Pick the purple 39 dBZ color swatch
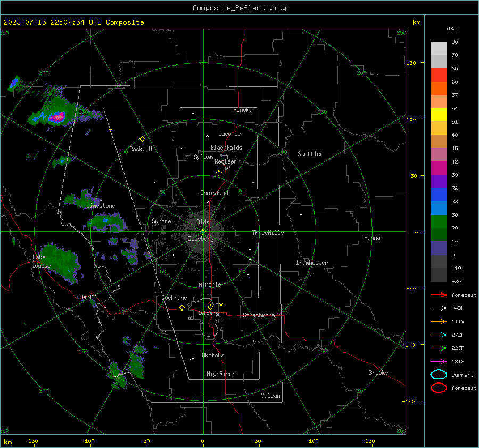Screen dimensions: 479x448 coord(439,181)
